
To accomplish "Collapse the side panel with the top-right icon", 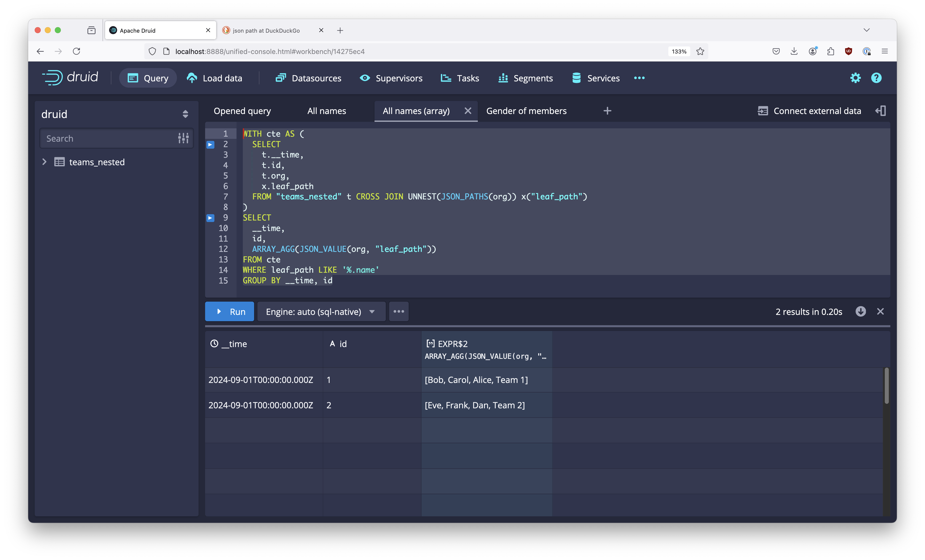I will [x=880, y=111].
